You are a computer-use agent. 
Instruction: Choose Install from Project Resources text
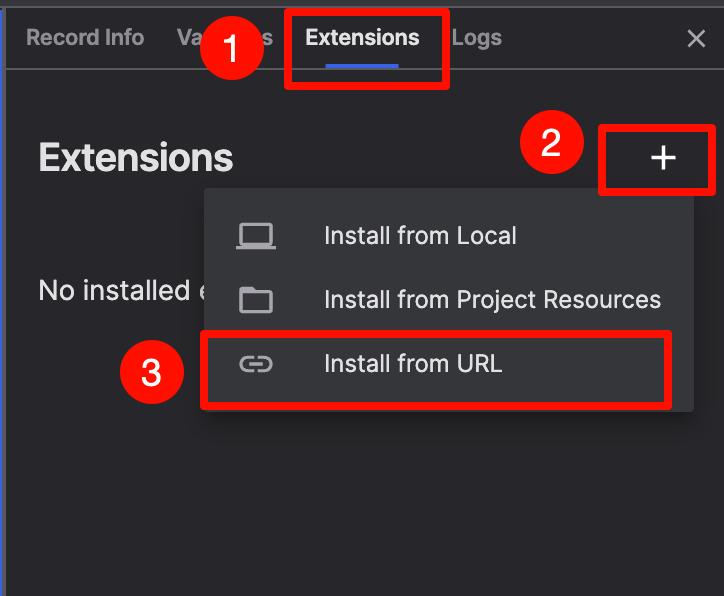(x=492, y=300)
